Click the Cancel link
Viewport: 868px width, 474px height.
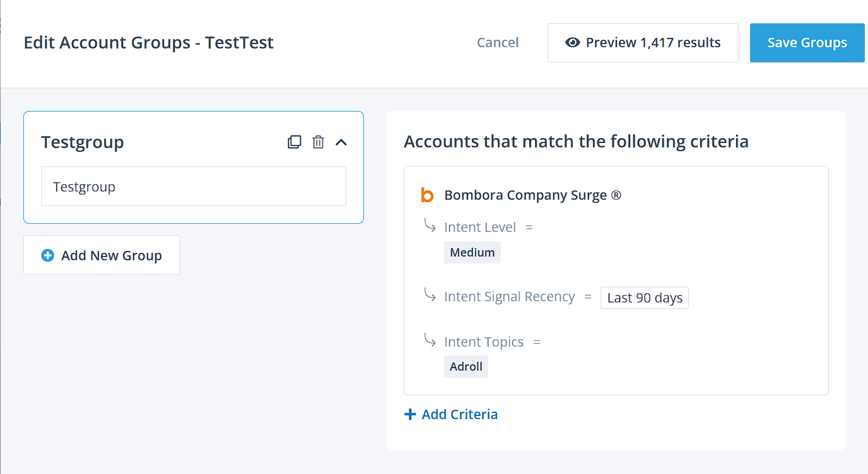coord(498,43)
